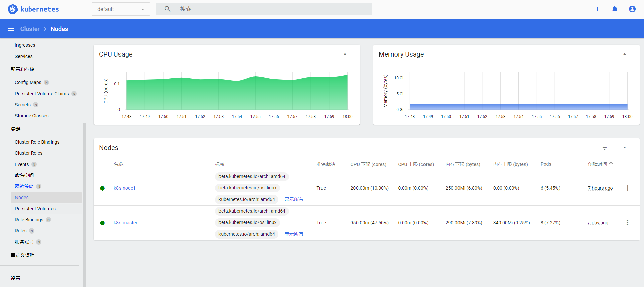
Task: Open the notifications bell
Action: pos(615,9)
